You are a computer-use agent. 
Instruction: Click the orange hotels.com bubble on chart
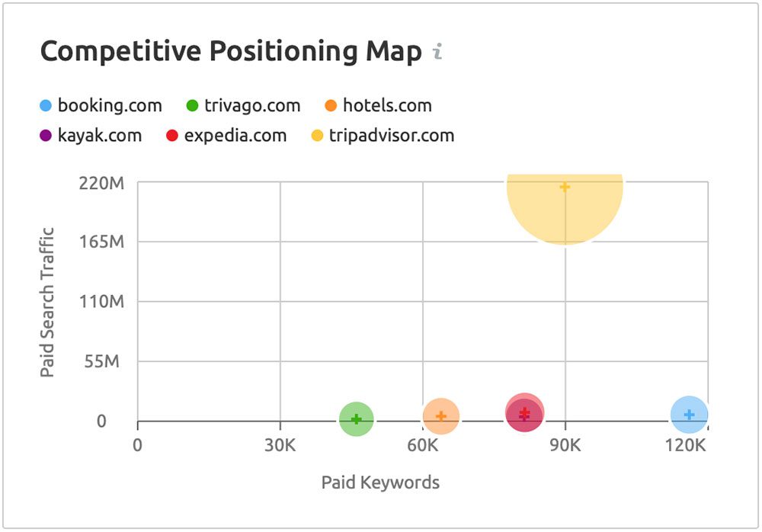point(440,416)
